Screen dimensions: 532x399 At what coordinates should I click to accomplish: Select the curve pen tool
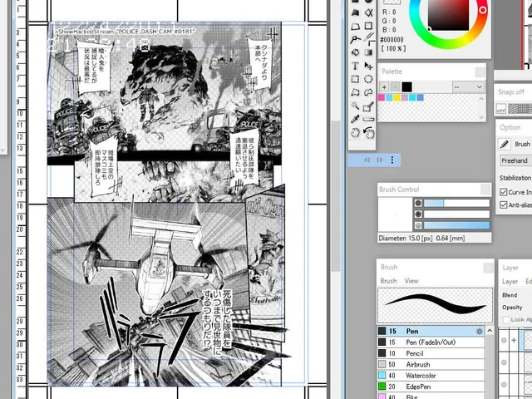(355, 40)
